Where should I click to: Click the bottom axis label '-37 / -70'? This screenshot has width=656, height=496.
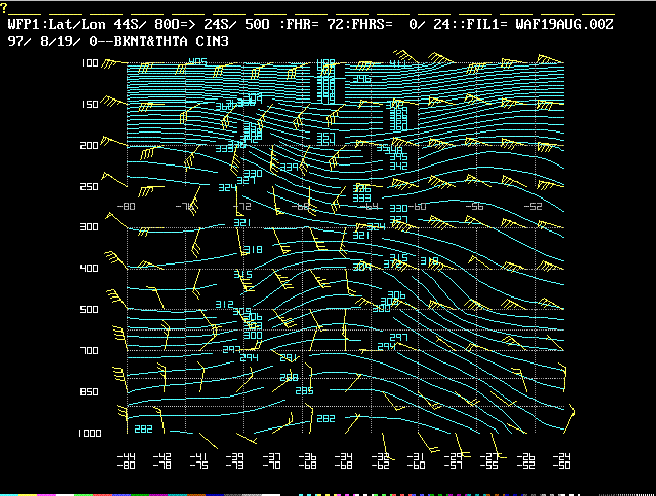coord(271,461)
